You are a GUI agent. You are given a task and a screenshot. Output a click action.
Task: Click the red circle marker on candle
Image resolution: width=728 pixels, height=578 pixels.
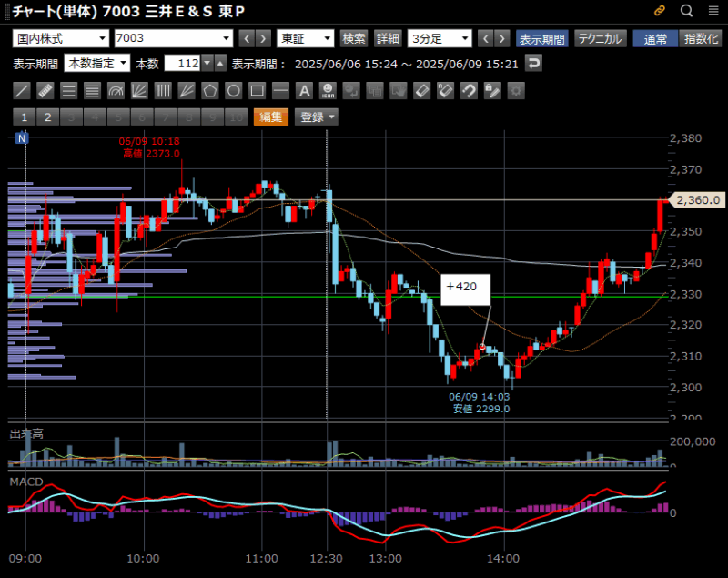(482, 347)
